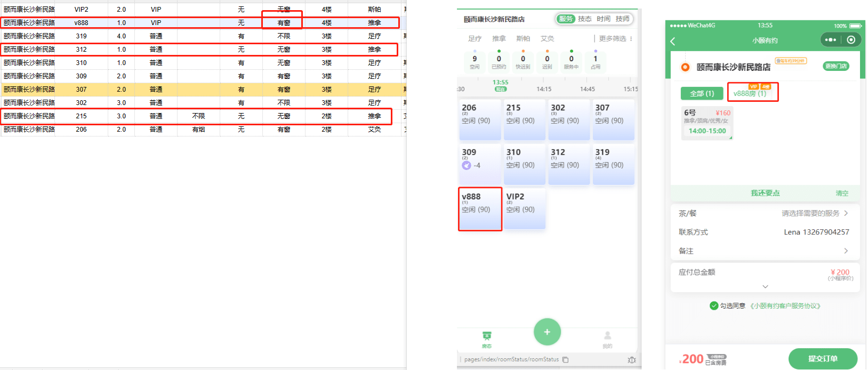Select the 312 row in the room table

pyautogui.click(x=203, y=50)
